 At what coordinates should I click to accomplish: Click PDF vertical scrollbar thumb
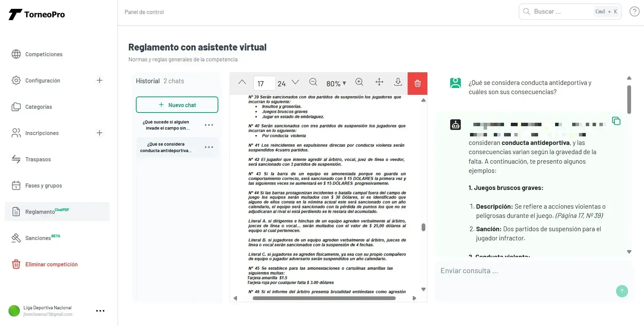(423, 227)
